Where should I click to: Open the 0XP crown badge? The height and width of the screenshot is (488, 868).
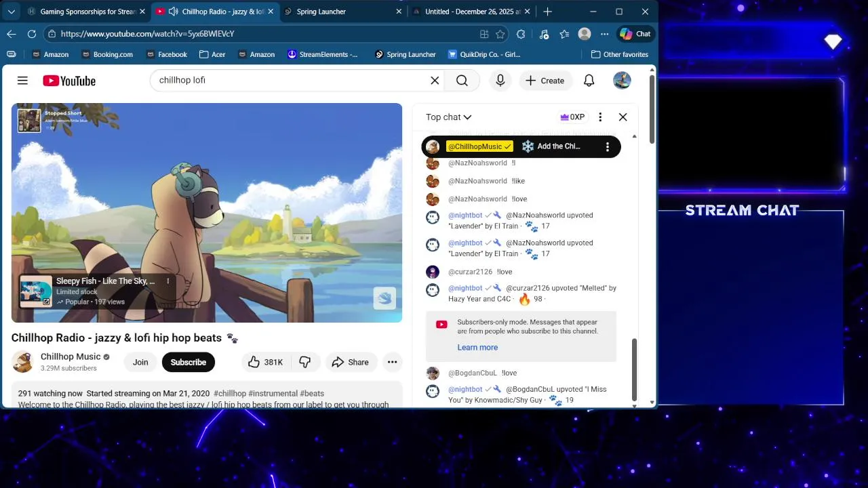tap(572, 117)
